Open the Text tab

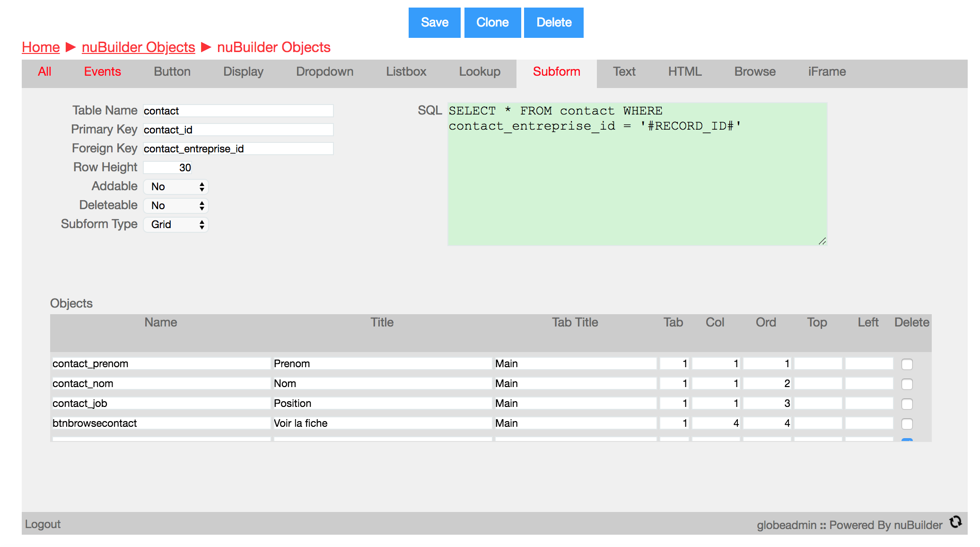pos(624,72)
